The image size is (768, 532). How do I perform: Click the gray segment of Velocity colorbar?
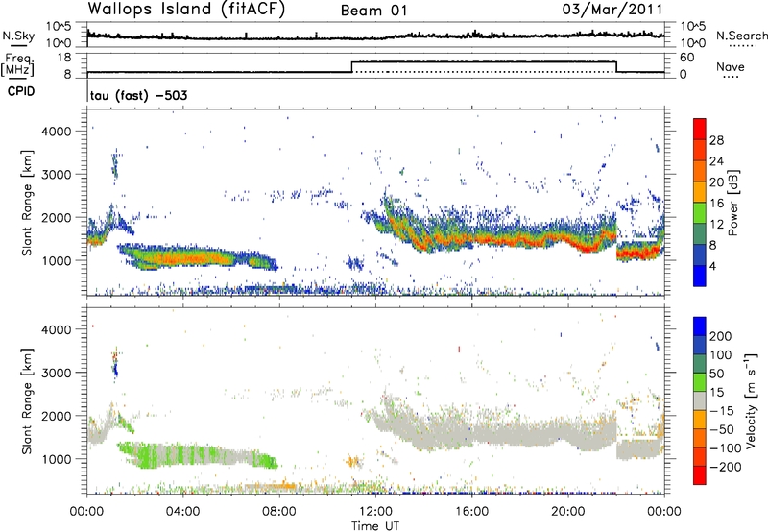pos(700,400)
